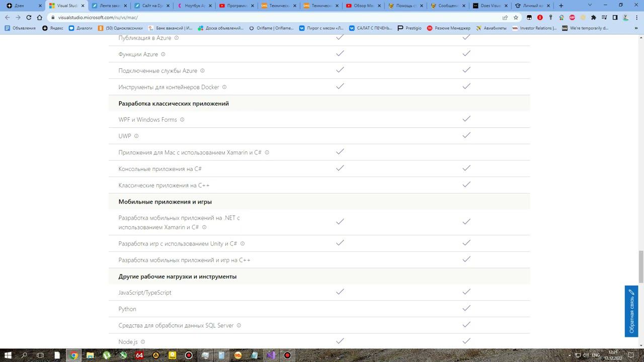Click info icon next to Функции Azure

[x=163, y=54]
